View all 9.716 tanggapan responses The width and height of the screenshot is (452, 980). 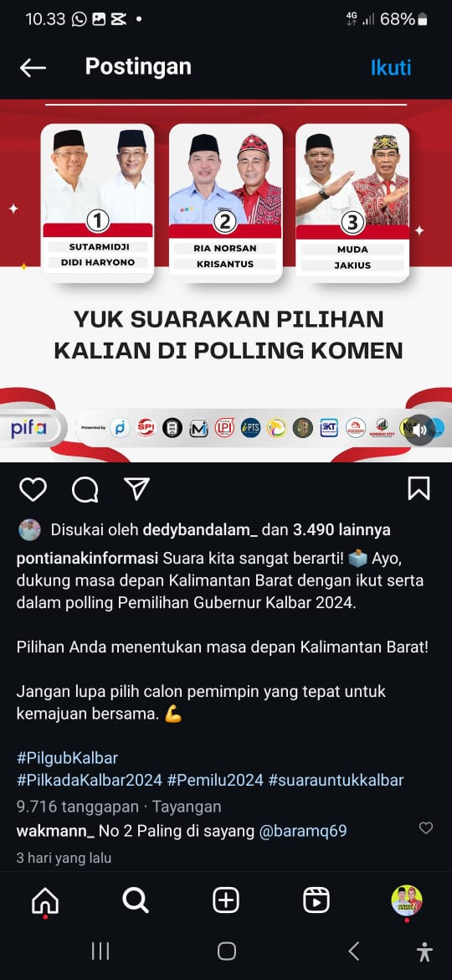point(77,807)
